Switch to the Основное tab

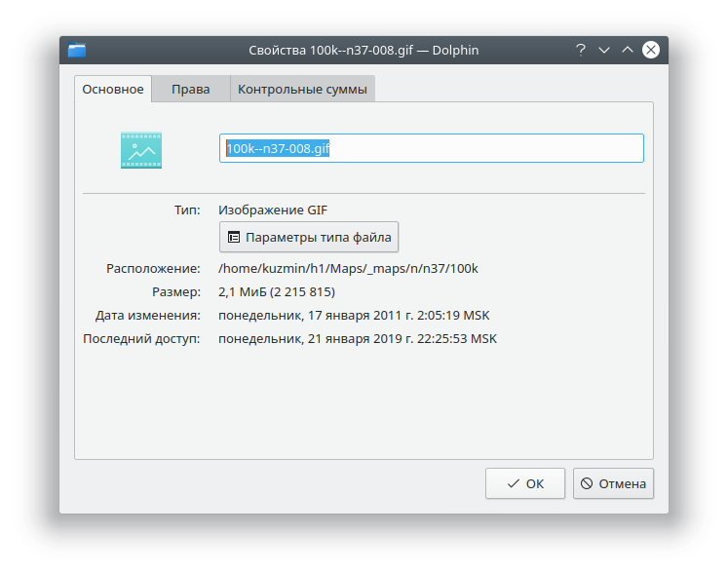coord(113,90)
